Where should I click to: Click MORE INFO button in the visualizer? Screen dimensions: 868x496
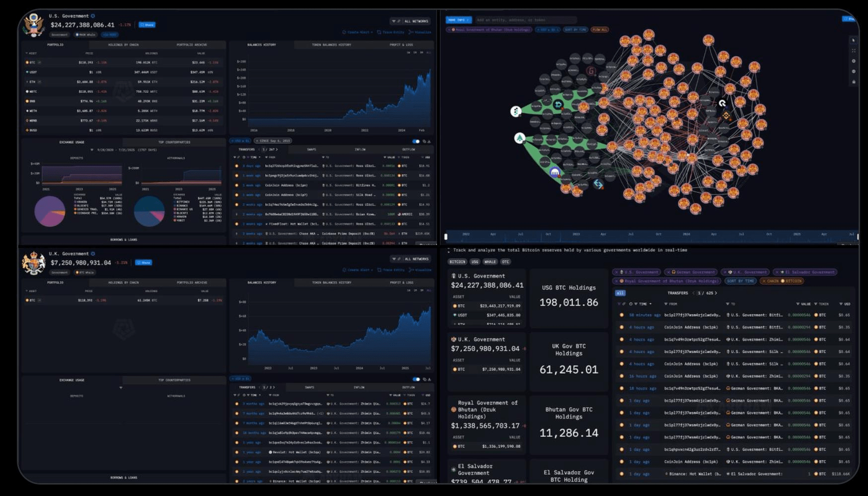[458, 20]
